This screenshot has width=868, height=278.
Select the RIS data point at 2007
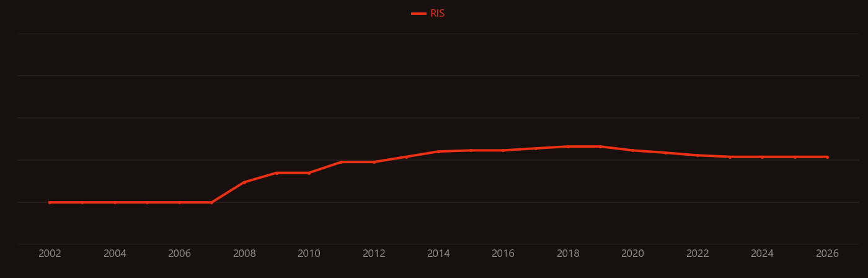click(x=211, y=202)
